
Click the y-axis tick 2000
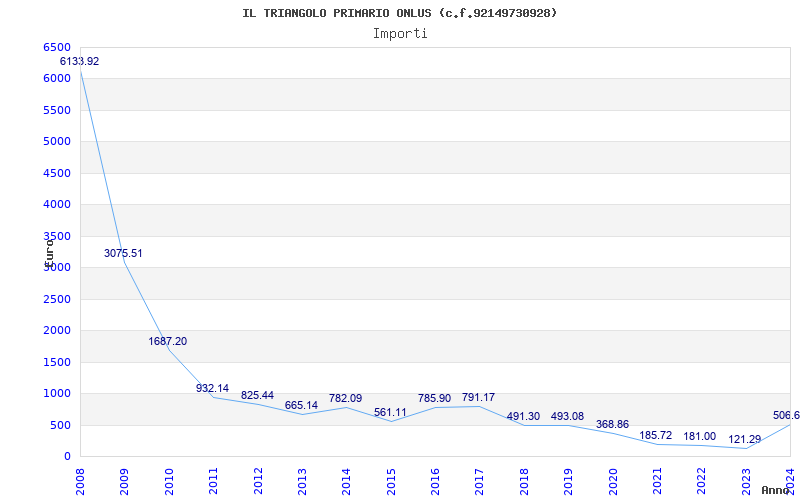[x=57, y=331]
